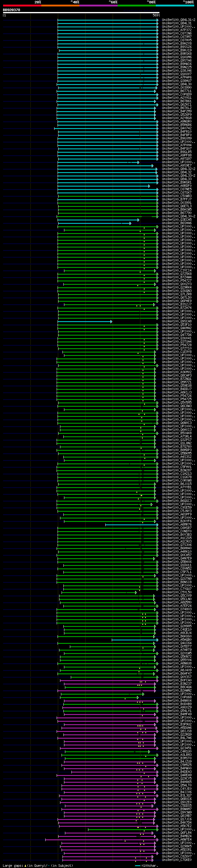Click the Large gaps legend text
Viewport: 197px width, 868px height.
coord(38,866)
